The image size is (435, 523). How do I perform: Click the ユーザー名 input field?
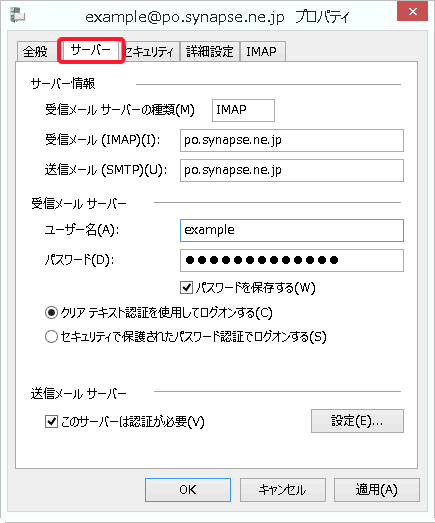(x=292, y=230)
